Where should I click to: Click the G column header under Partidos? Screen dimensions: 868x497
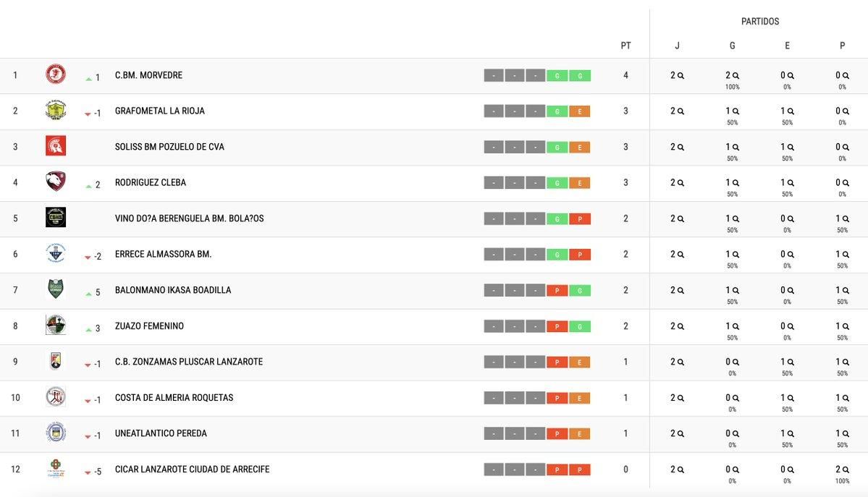[x=732, y=46]
